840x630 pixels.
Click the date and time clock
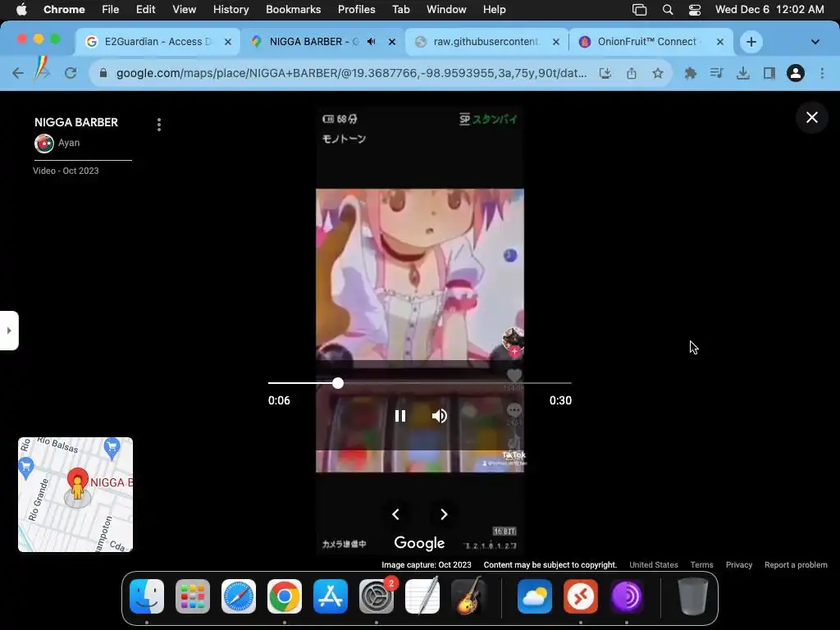coord(769,9)
